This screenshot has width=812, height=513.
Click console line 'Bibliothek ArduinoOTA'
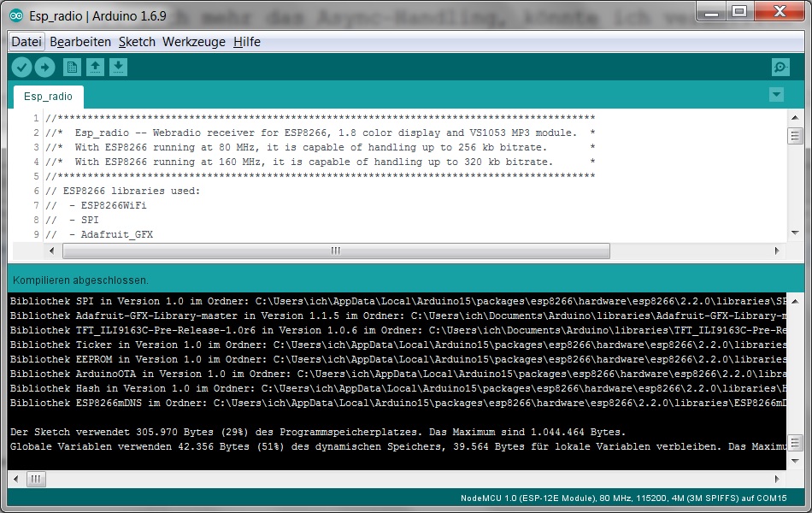(x=397, y=374)
